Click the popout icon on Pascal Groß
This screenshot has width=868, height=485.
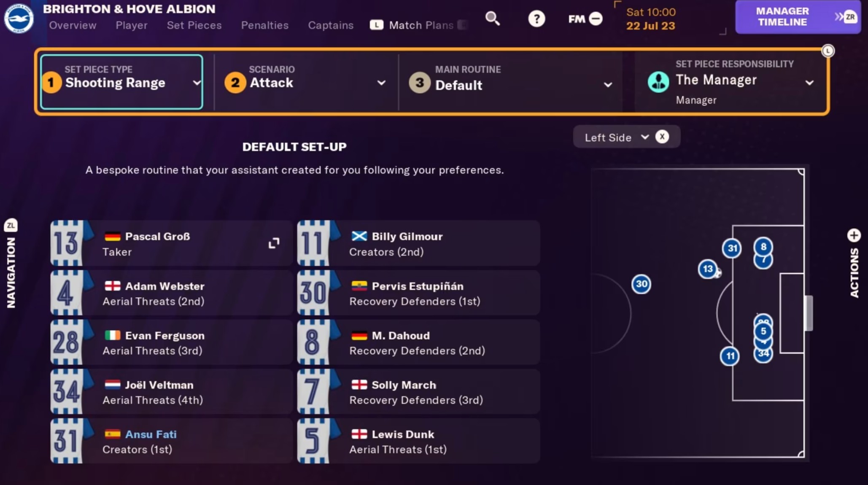(x=274, y=243)
